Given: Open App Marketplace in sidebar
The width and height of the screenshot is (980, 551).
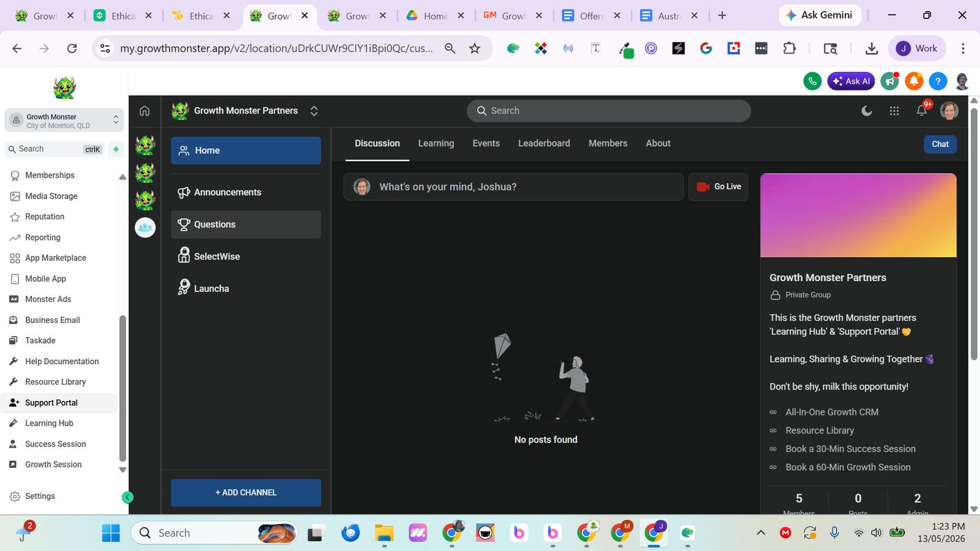Looking at the screenshot, I should (x=56, y=258).
